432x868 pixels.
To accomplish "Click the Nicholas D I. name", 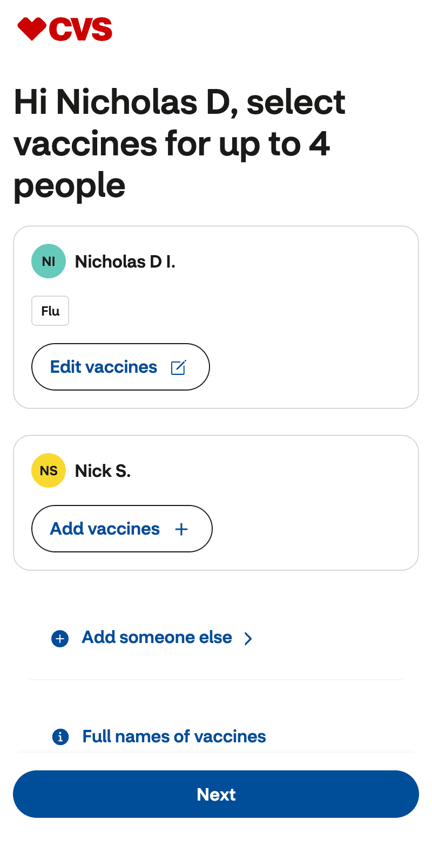I will (125, 262).
